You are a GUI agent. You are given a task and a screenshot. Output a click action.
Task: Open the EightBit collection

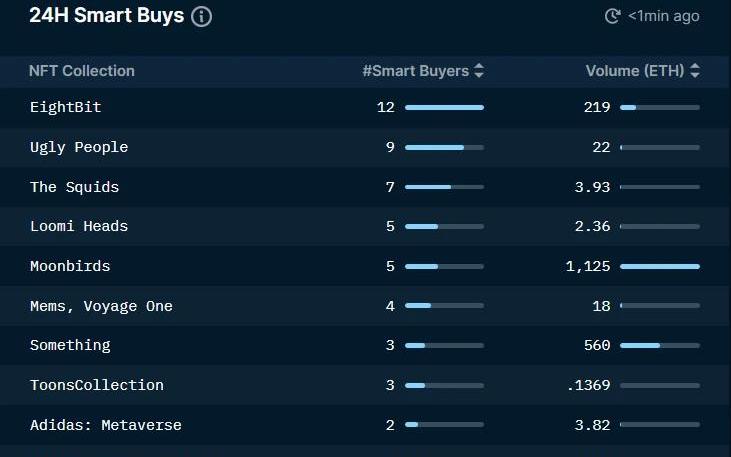click(65, 107)
